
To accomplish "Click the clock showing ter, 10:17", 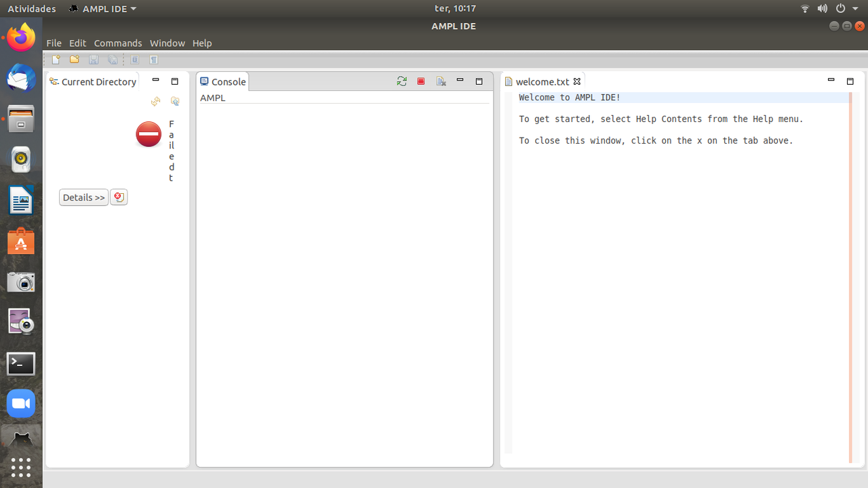I will [455, 9].
